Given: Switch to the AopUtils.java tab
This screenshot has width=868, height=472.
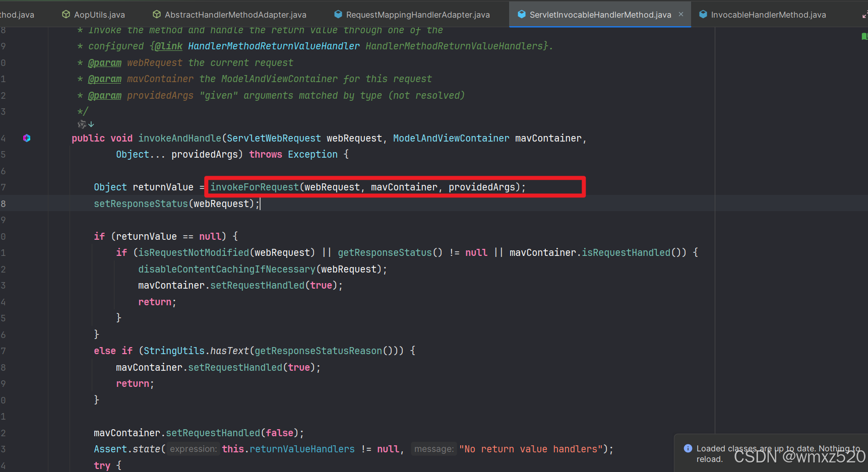Looking at the screenshot, I should pyautogui.click(x=93, y=15).
